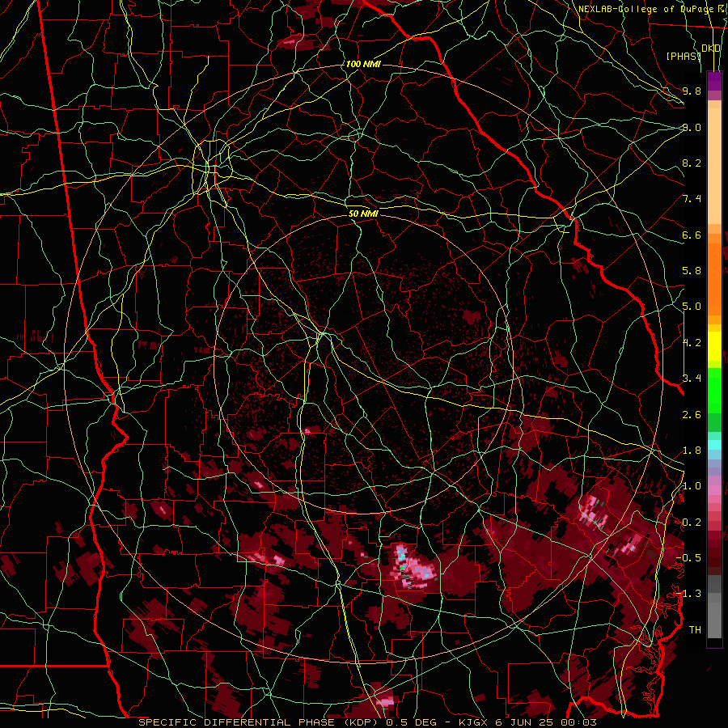Click the -1.3 value on the color scale

coord(688,594)
